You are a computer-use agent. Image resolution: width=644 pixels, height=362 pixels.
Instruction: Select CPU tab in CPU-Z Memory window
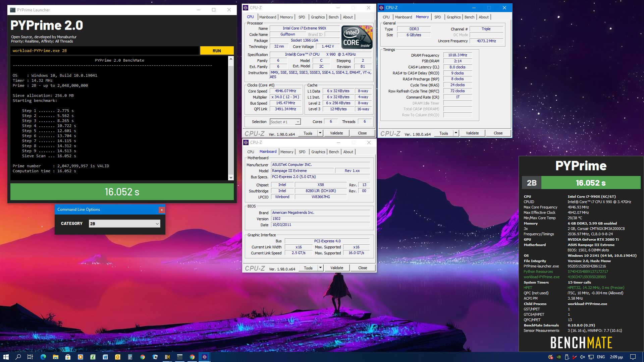(x=386, y=17)
